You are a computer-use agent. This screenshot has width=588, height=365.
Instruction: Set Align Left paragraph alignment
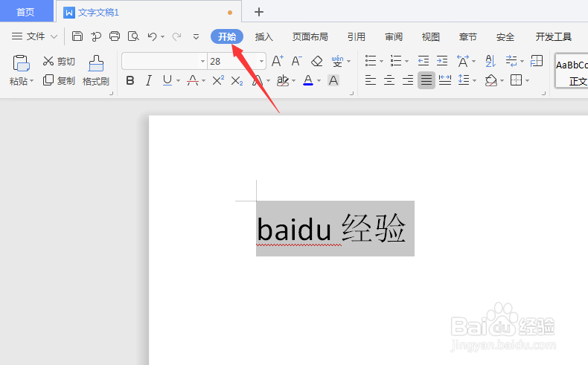[371, 80]
